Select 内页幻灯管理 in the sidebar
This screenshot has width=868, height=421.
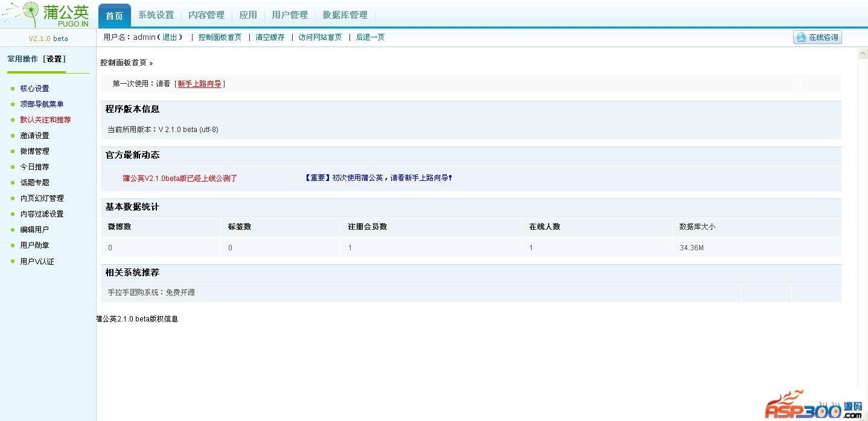(x=42, y=198)
